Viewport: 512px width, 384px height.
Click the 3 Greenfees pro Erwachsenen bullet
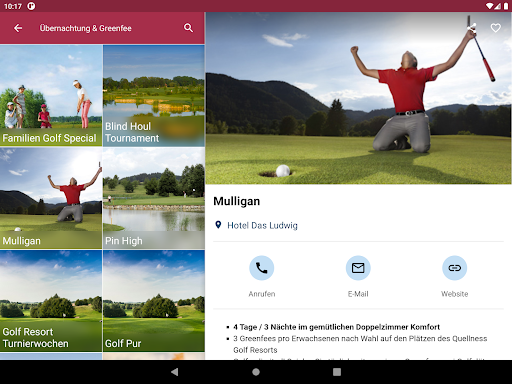click(x=360, y=344)
